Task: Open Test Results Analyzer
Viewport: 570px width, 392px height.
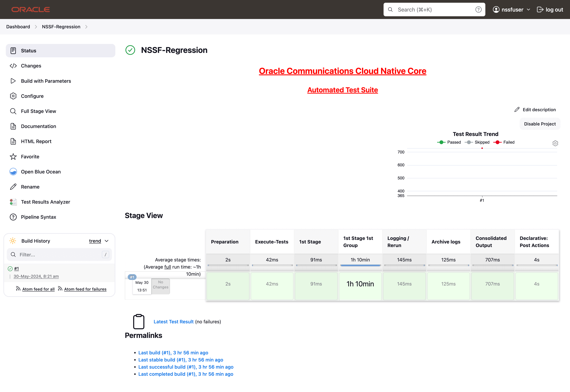Action: (x=45, y=202)
